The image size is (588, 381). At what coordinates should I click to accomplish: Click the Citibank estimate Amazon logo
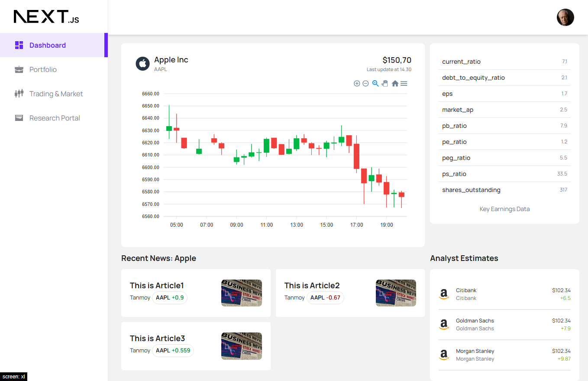pyautogui.click(x=443, y=294)
